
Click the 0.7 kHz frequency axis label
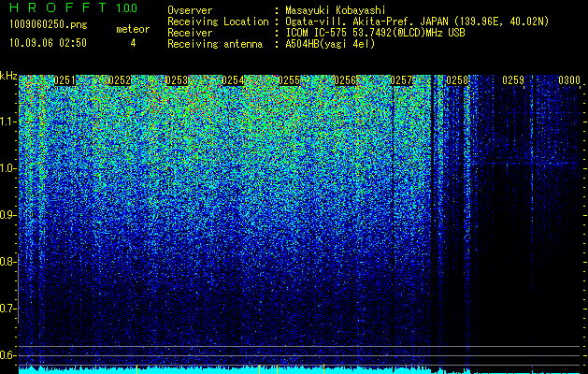point(7,309)
